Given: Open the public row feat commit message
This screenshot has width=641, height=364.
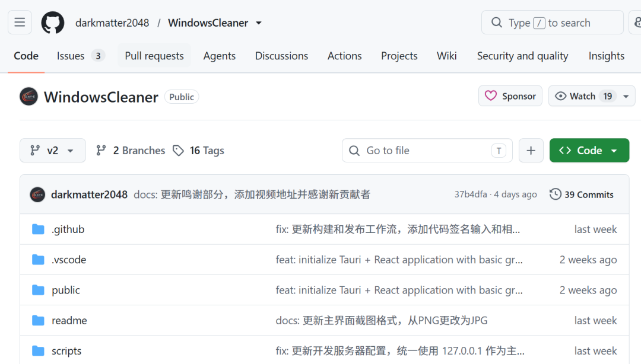Looking at the screenshot, I should [x=399, y=290].
